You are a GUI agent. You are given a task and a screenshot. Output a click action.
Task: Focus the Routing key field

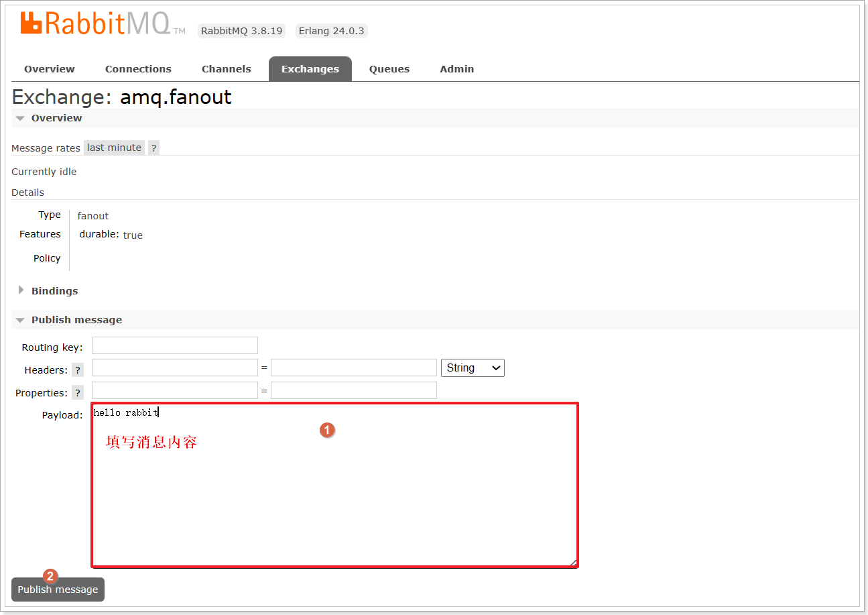point(175,345)
